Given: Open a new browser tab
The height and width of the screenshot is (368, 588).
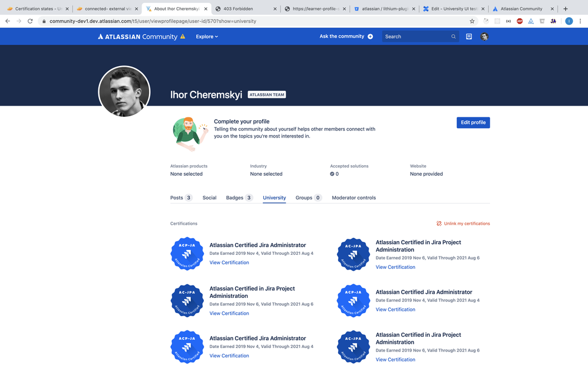Looking at the screenshot, I should (x=566, y=9).
